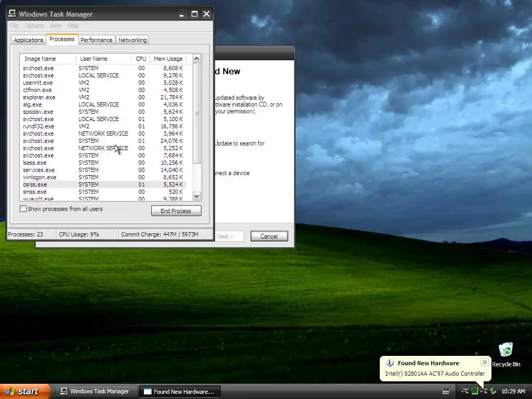Select the services.exe process
This screenshot has width=532, height=399.
tap(103, 170)
